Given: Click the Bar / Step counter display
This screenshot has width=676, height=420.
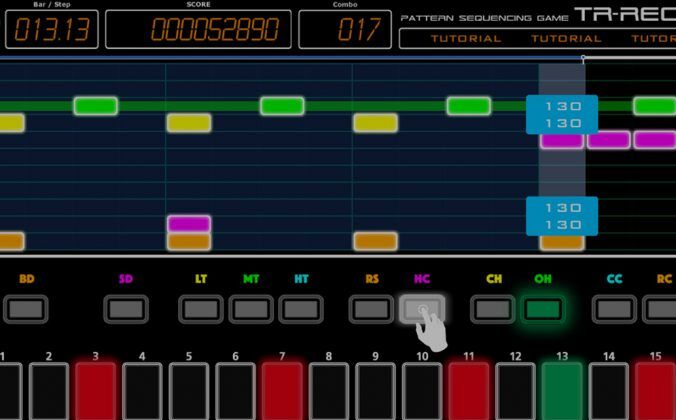Looking at the screenshot, I should (52, 30).
